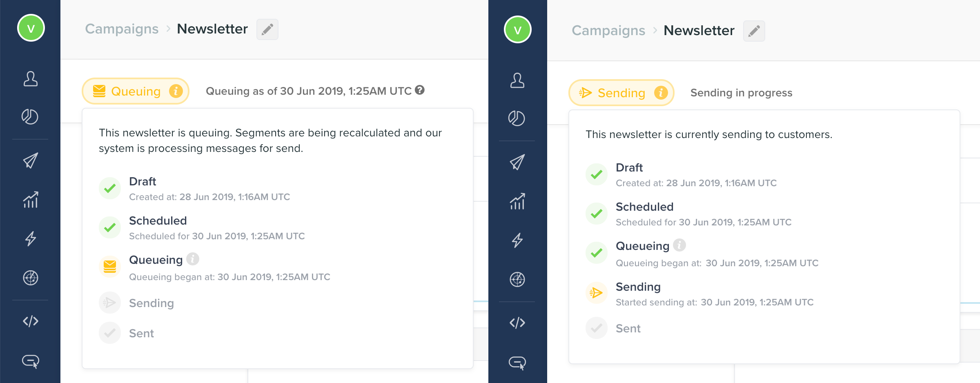Click 'Scheduled for 30 Jun 2019' line in left panel
Image resolution: width=980 pixels, height=383 pixels.
pos(217,236)
